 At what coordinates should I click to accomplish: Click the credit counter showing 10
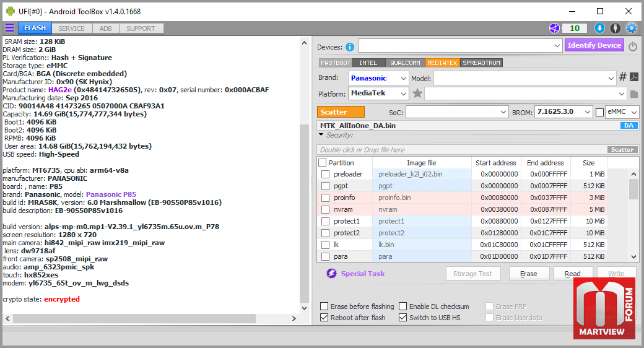(x=575, y=28)
